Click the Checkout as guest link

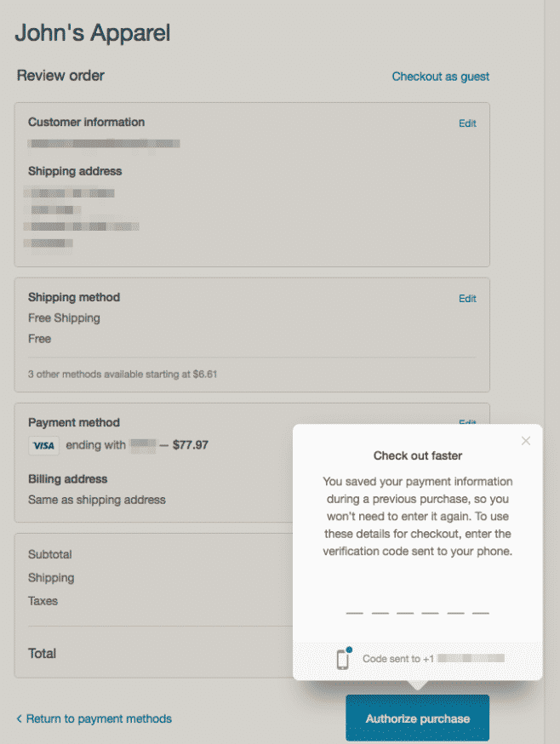tap(440, 77)
